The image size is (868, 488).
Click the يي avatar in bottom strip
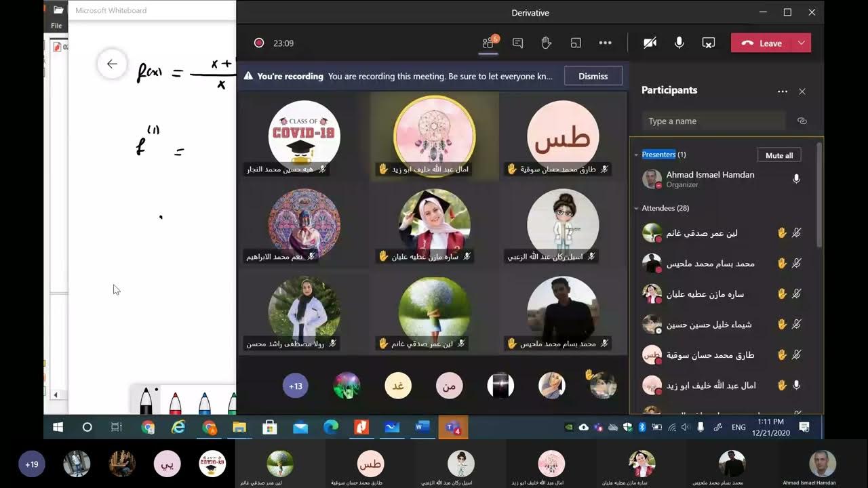167,464
